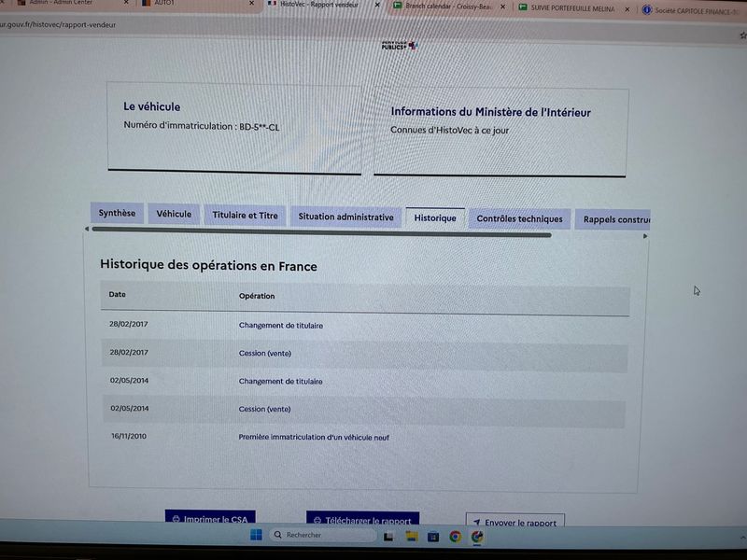Click the Connues d'HistoVec à ce jour text
747x560 pixels.
450,130
